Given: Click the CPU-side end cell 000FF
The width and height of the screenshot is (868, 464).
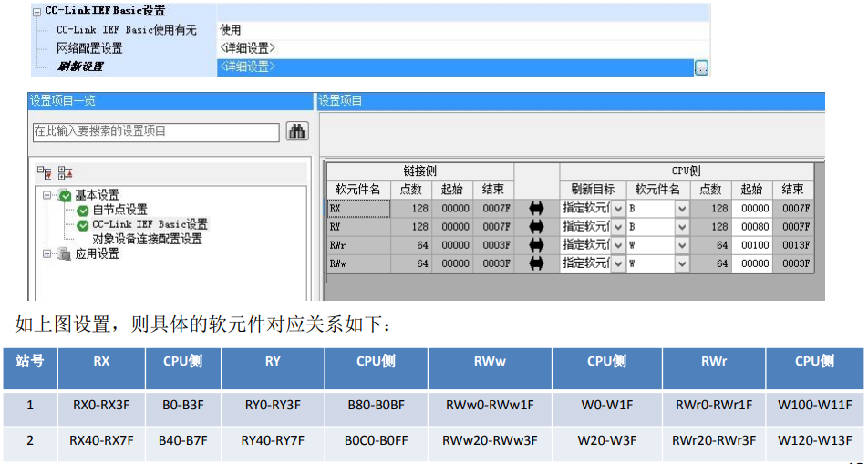Looking at the screenshot, I should click(x=794, y=227).
